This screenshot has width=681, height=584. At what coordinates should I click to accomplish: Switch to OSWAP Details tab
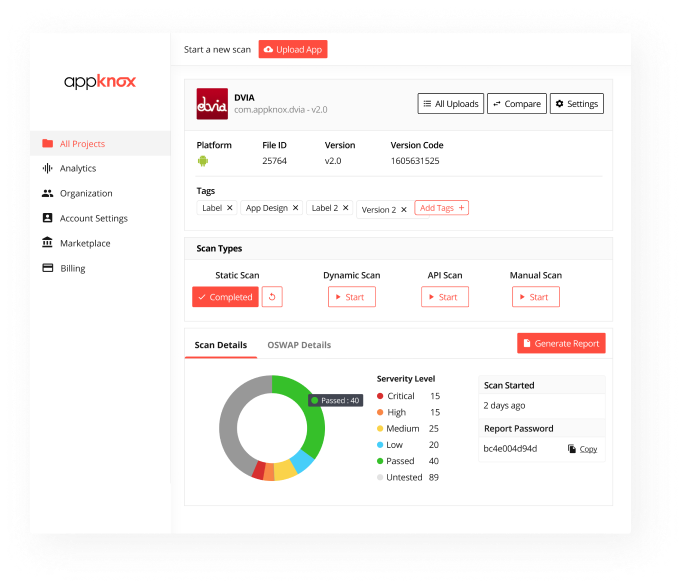(x=299, y=345)
